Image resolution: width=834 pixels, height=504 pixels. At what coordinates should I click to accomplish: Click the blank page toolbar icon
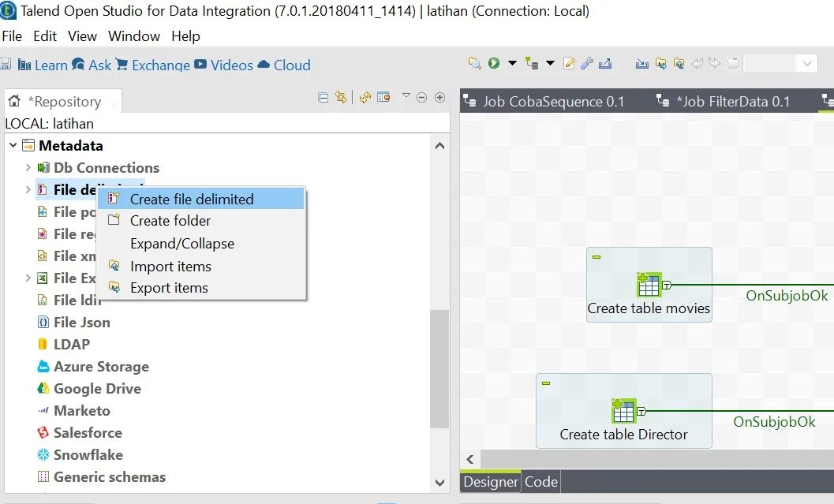733,63
